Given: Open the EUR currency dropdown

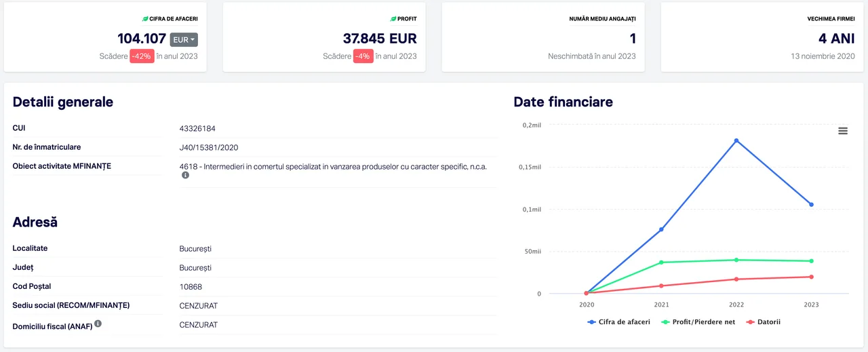Looking at the screenshot, I should point(184,40).
